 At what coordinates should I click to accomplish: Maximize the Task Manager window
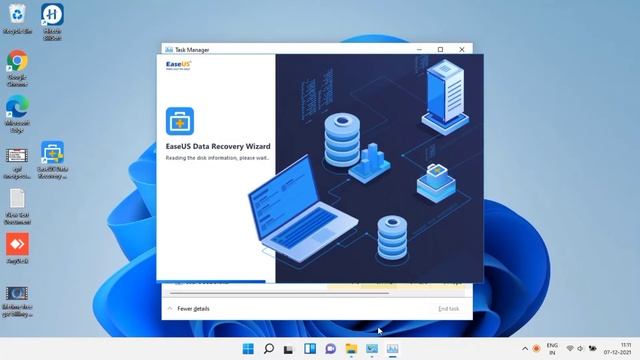click(440, 49)
